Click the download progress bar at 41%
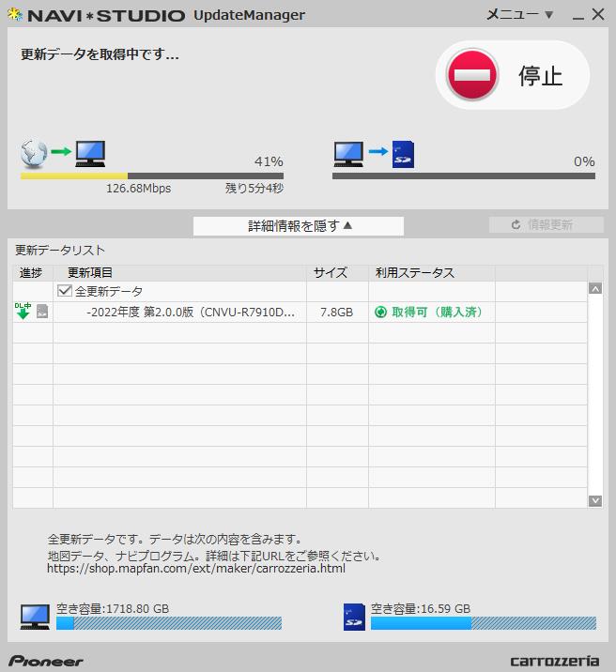Image resolution: width=616 pixels, height=672 pixels. click(152, 176)
